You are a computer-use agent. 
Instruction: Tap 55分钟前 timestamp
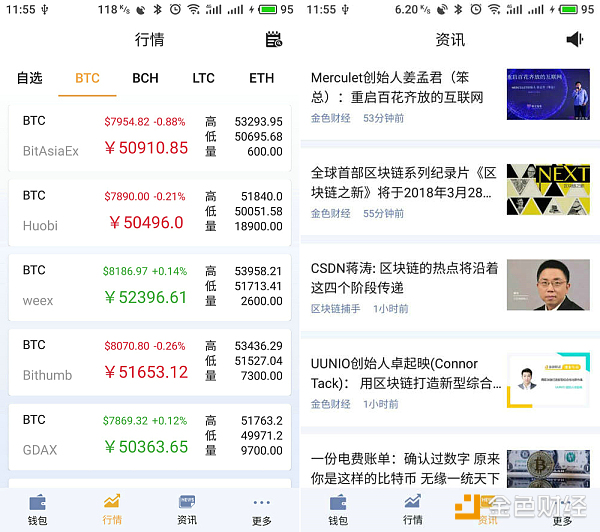(383, 214)
